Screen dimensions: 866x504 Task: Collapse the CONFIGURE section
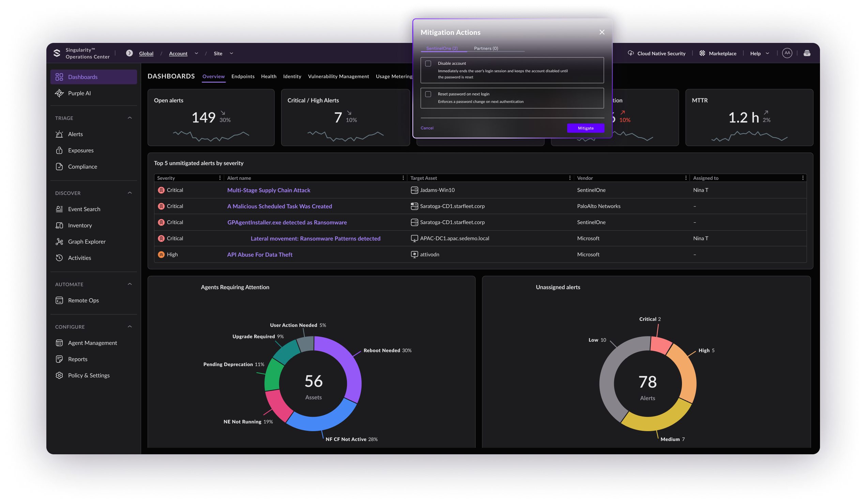click(130, 327)
